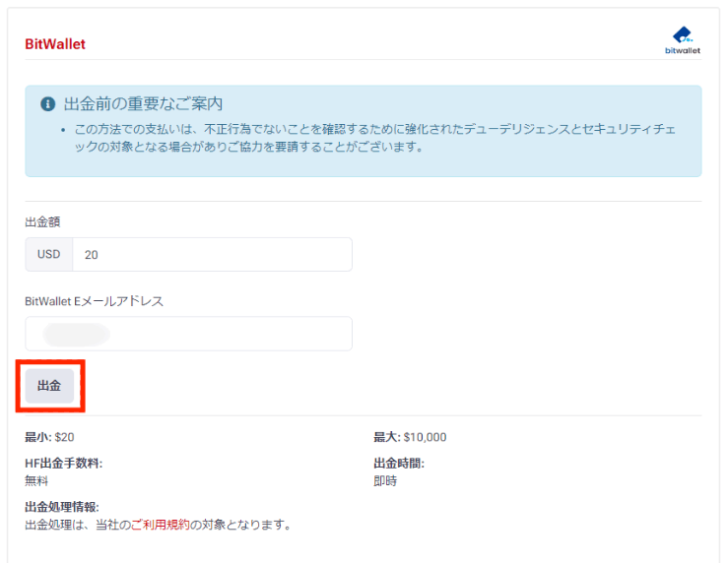The height and width of the screenshot is (563, 728).
Task: Open the ご利用規約 terms link
Action: [x=160, y=525]
